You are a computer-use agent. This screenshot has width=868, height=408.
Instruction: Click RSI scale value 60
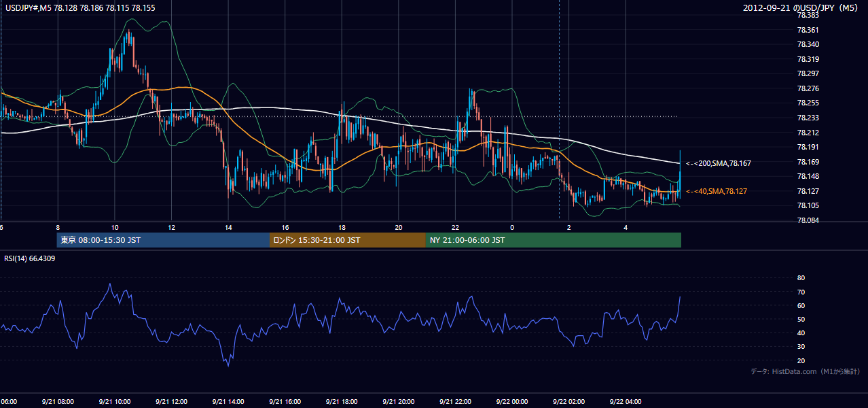tap(801, 305)
